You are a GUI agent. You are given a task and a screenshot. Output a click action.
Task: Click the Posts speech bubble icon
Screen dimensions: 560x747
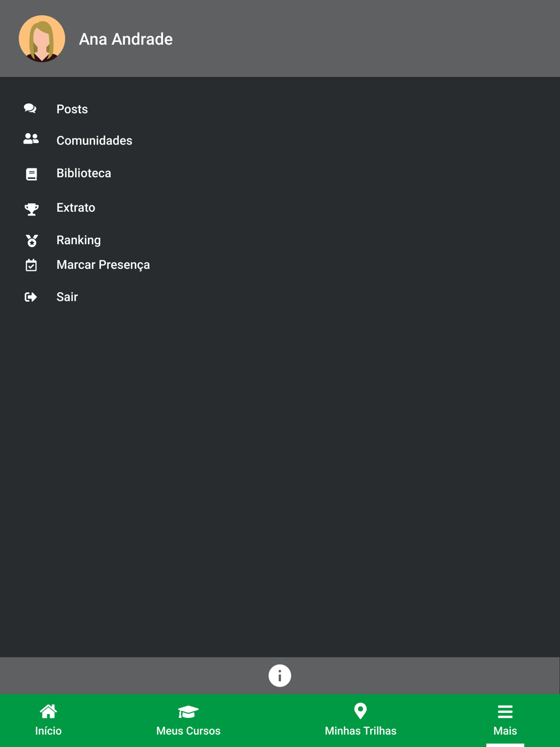30,109
